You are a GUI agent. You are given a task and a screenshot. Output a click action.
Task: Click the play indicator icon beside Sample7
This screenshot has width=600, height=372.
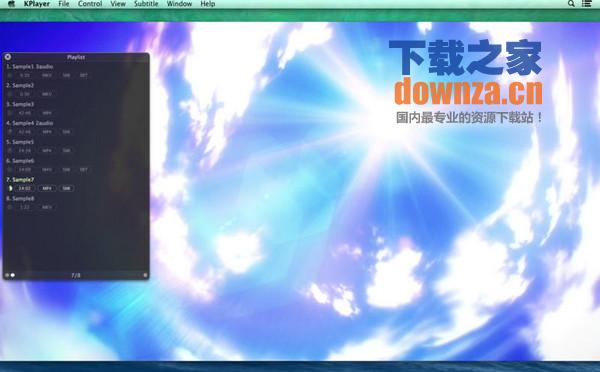click(x=10, y=188)
